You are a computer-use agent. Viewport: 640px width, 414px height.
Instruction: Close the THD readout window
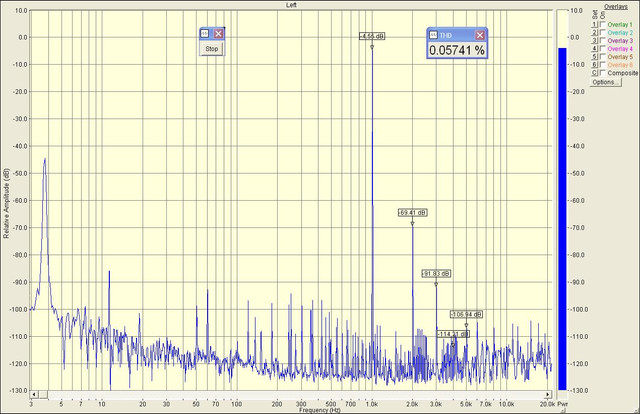(480, 36)
